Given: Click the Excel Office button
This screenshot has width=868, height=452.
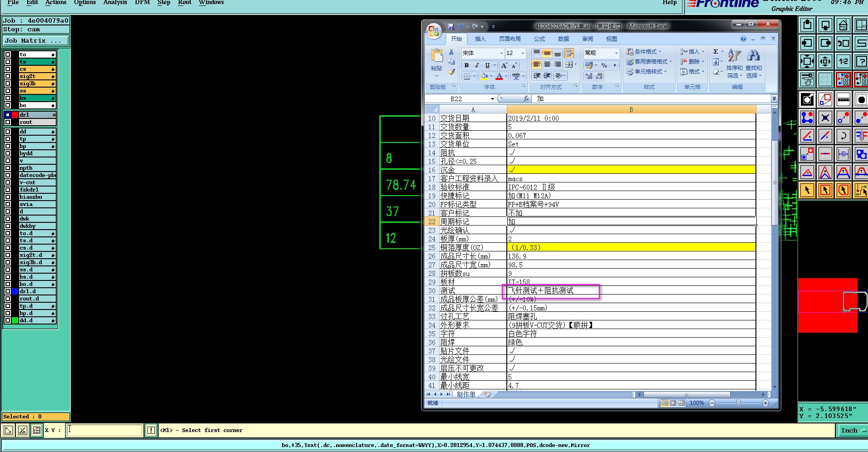Looking at the screenshot, I should click(x=434, y=31).
